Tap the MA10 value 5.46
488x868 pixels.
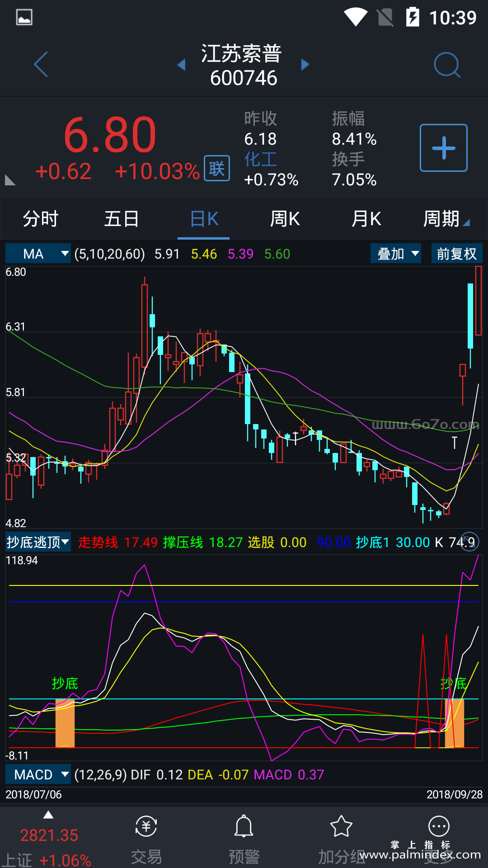[x=204, y=254]
